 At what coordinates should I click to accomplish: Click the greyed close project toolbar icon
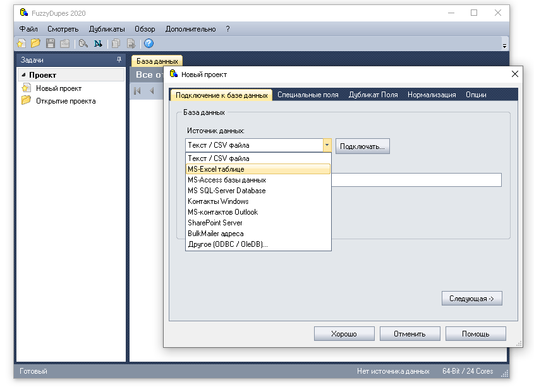pos(64,44)
